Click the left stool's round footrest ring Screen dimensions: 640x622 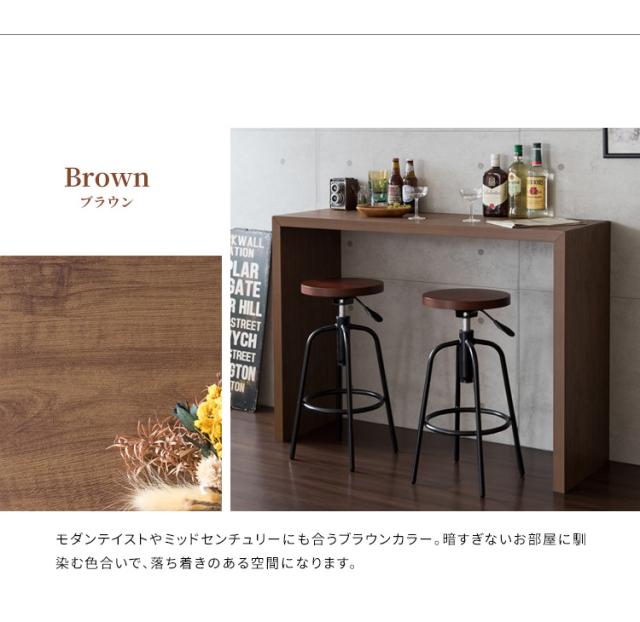pos(343,401)
